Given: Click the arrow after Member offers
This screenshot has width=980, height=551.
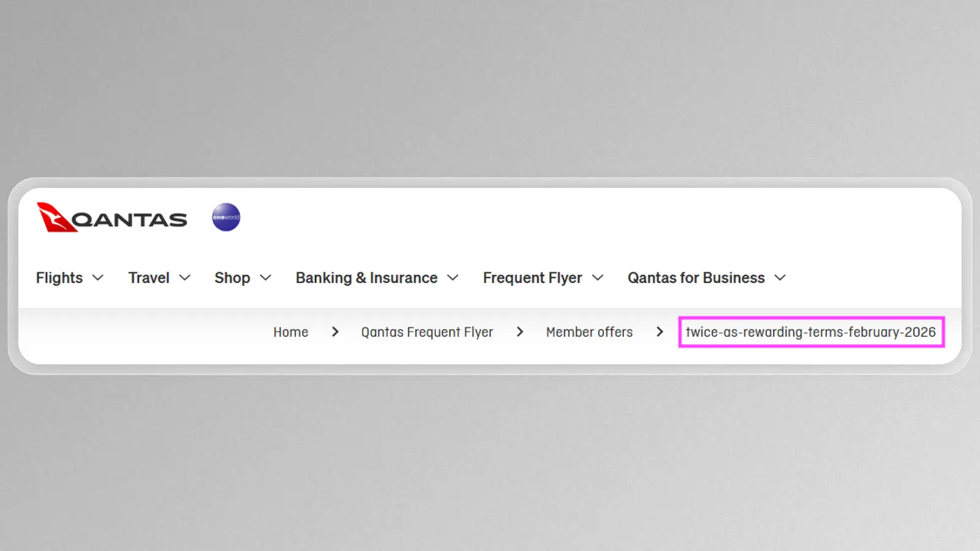Looking at the screenshot, I should pos(660,332).
